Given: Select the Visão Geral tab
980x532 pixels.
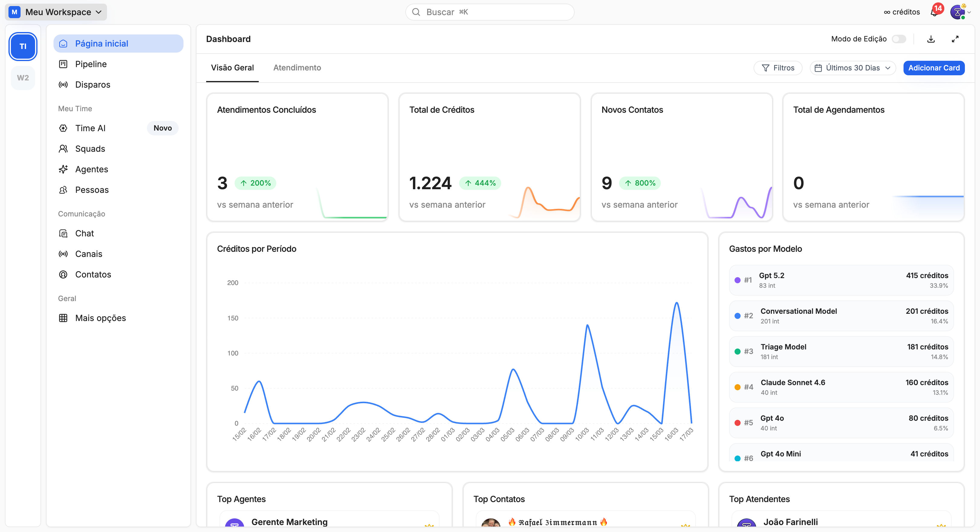Looking at the screenshot, I should (x=232, y=68).
